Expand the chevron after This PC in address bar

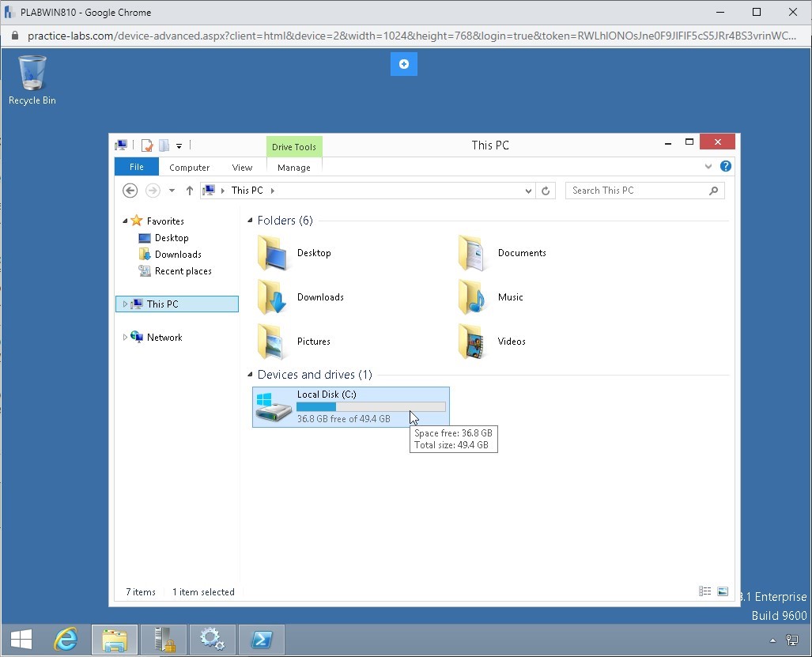pyautogui.click(x=273, y=191)
